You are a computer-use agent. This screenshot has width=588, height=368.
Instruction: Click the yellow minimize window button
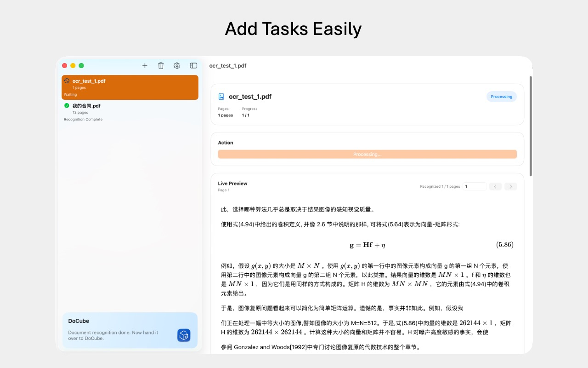(x=73, y=66)
